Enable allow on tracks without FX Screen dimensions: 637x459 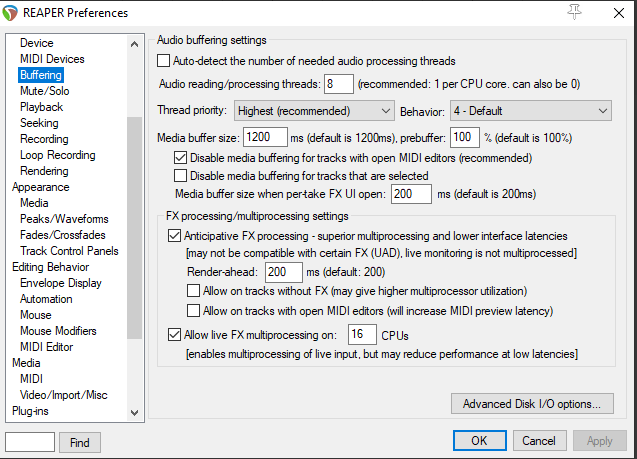click(193, 291)
